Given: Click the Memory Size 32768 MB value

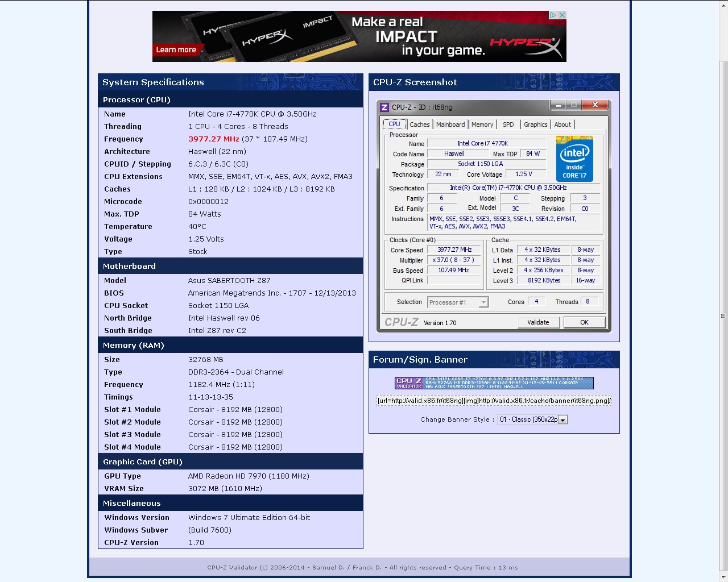Looking at the screenshot, I should point(206,360).
